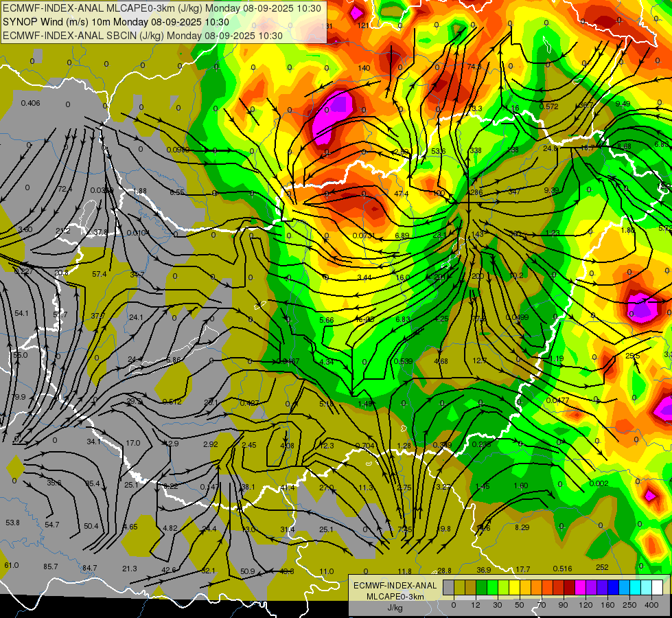Click the map value 47.4

tap(401, 194)
